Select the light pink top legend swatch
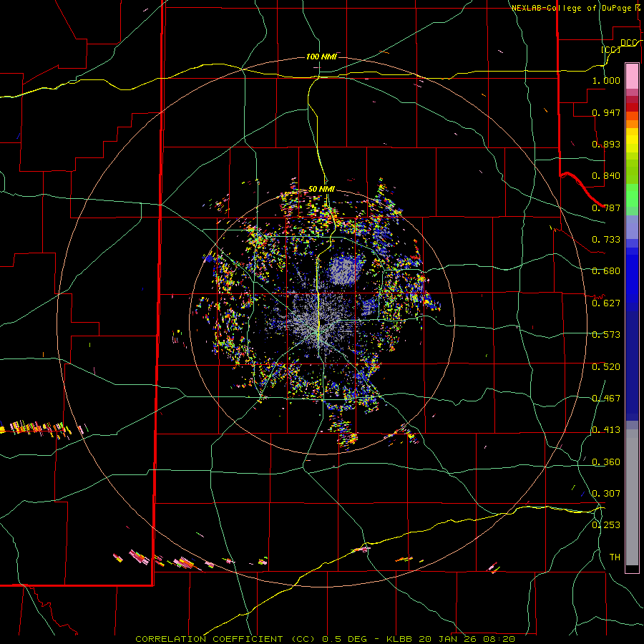 pos(632,76)
